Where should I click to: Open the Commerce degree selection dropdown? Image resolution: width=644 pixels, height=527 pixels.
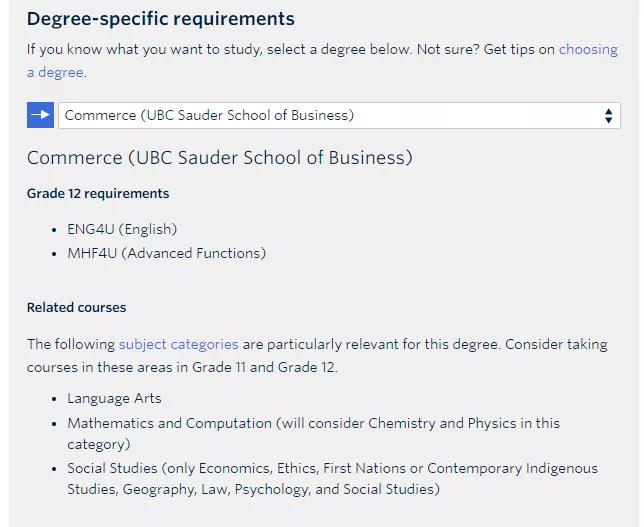[339, 115]
